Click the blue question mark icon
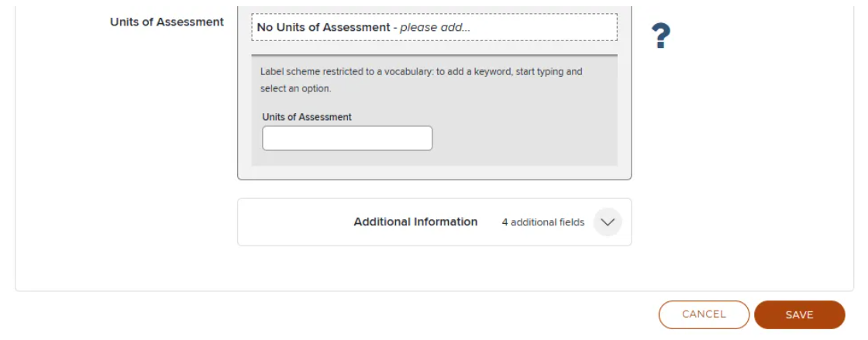 coord(660,36)
